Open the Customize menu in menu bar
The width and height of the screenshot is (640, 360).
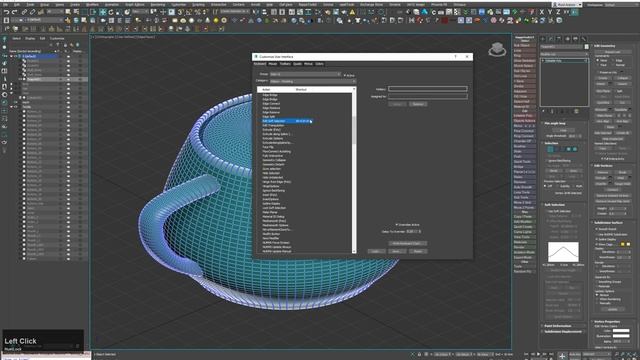click(x=178, y=4)
